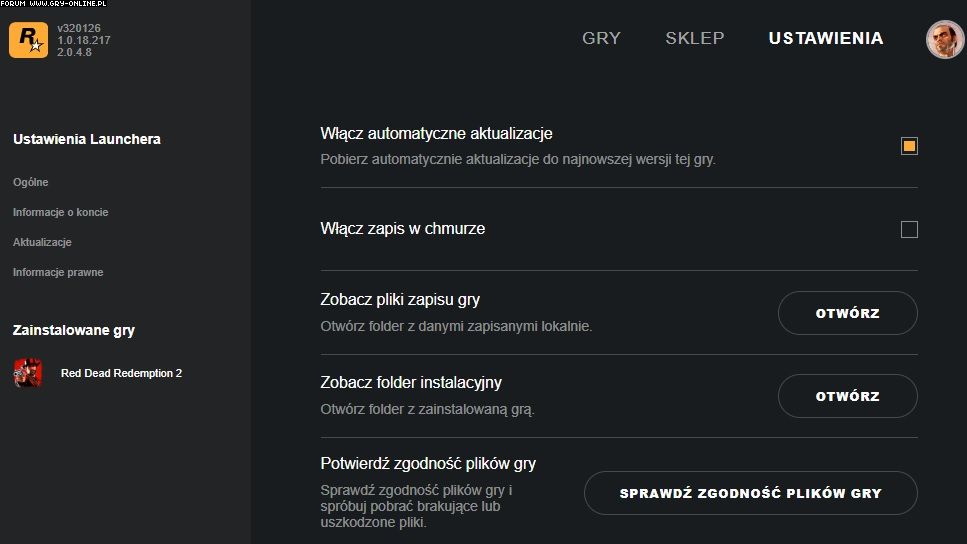This screenshot has height=544, width=967.
Task: Enable cloud save checkbox
Action: tap(909, 230)
